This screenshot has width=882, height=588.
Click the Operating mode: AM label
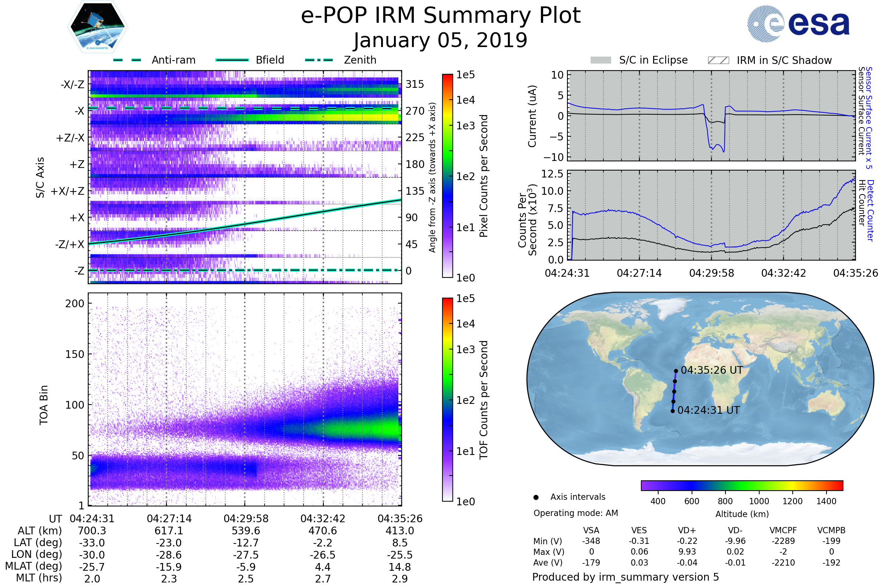(576, 513)
